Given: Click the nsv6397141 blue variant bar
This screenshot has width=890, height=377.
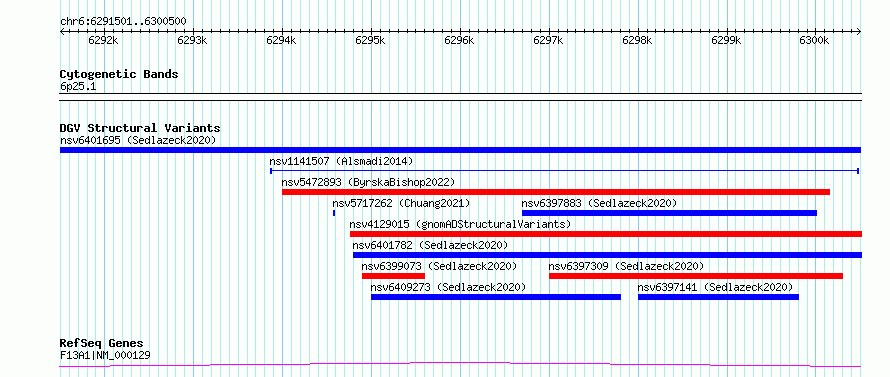Looking at the screenshot, I should tap(718, 297).
